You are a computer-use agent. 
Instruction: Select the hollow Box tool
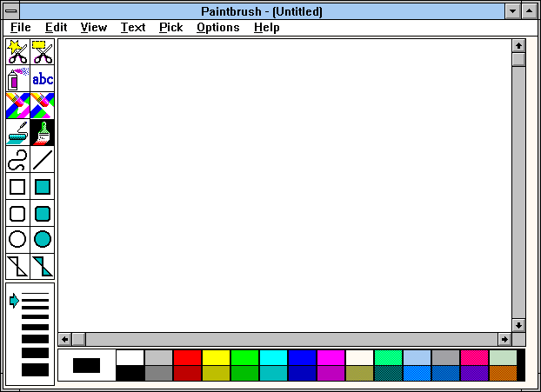(x=18, y=187)
